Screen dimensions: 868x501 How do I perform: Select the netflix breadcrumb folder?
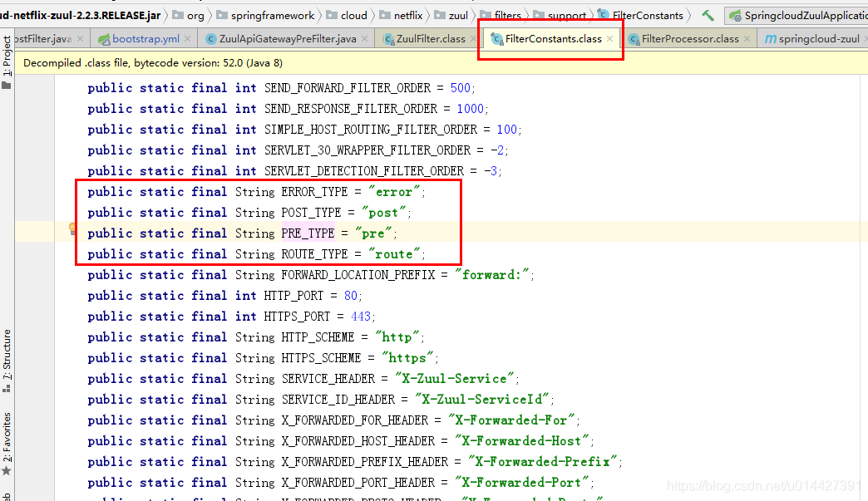401,16
